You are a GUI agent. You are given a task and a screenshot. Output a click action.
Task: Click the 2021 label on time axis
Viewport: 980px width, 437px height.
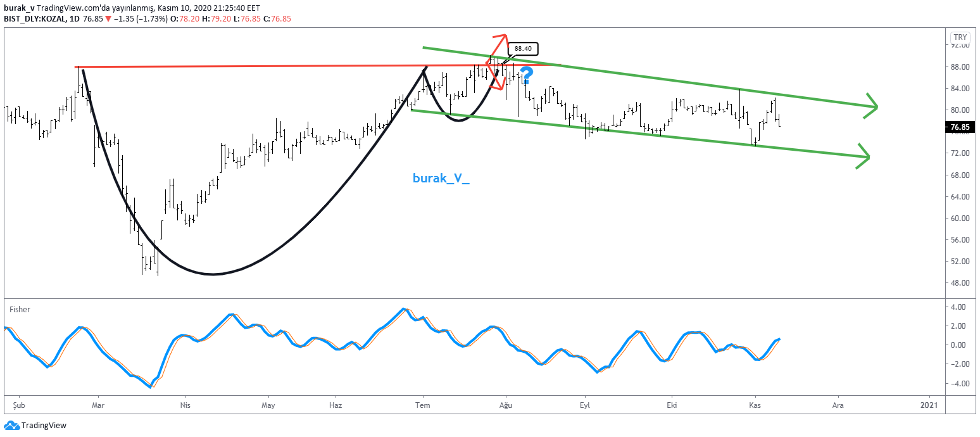[929, 404]
